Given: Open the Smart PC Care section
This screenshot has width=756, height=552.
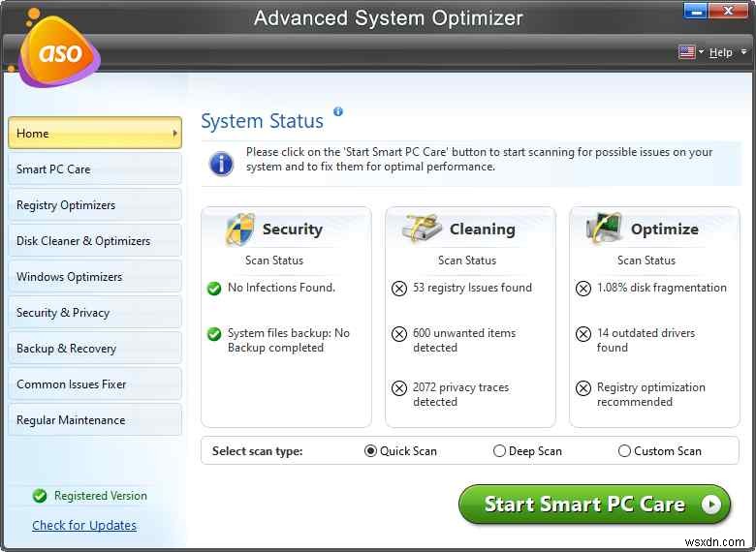Looking at the screenshot, I should (x=94, y=169).
